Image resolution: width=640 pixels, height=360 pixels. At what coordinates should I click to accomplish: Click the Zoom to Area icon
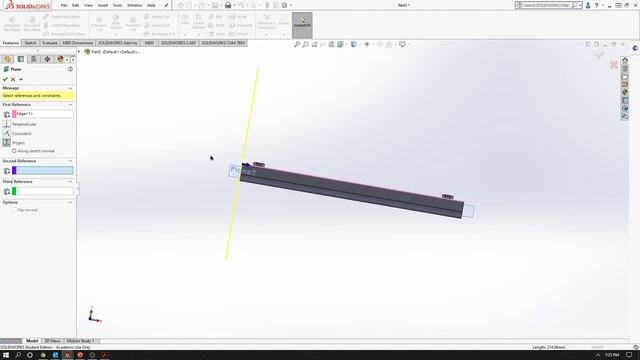tap(305, 44)
